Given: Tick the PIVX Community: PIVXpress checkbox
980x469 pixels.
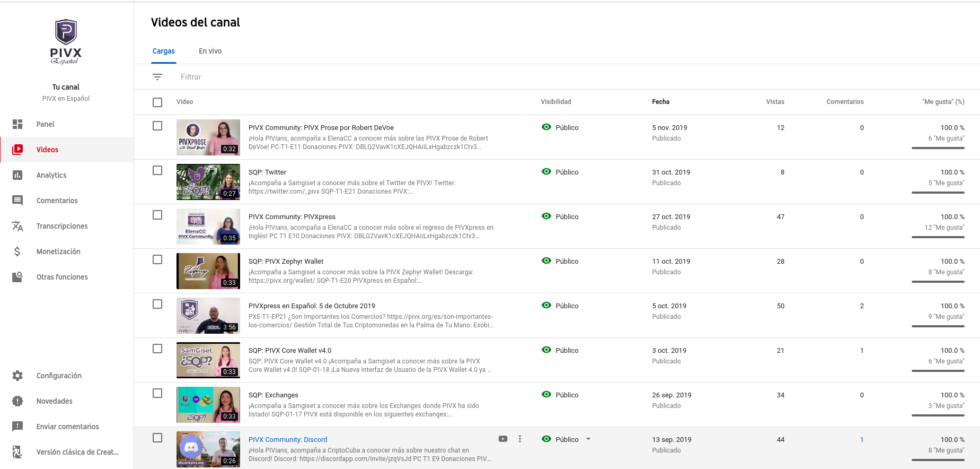Looking at the screenshot, I should 157,215.
